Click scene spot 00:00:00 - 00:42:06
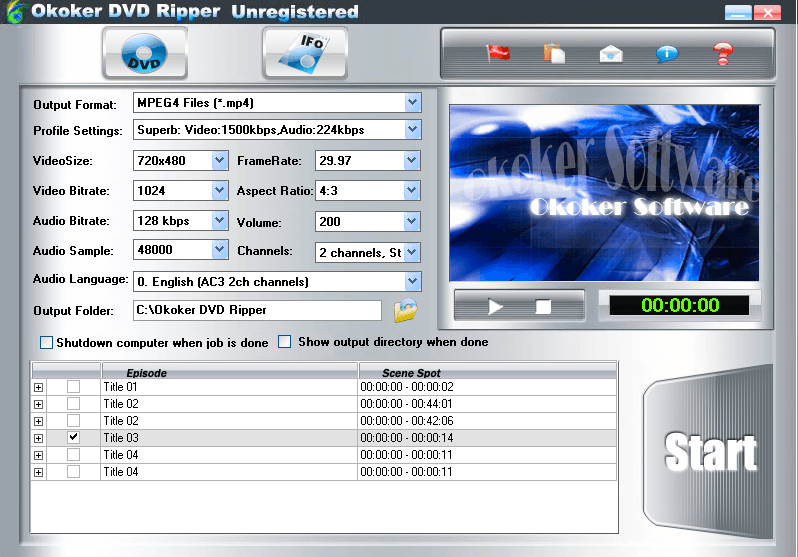The image size is (798, 557). (x=407, y=421)
